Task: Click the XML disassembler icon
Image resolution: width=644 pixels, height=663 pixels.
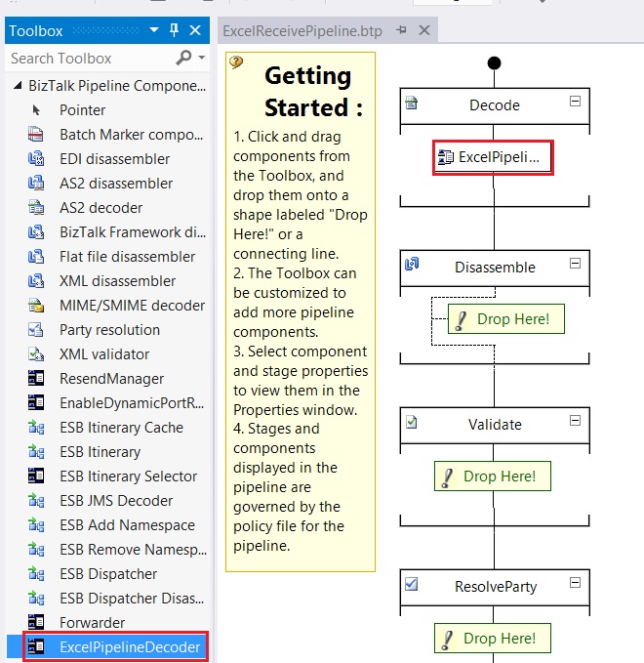Action: pyautogui.click(x=36, y=281)
